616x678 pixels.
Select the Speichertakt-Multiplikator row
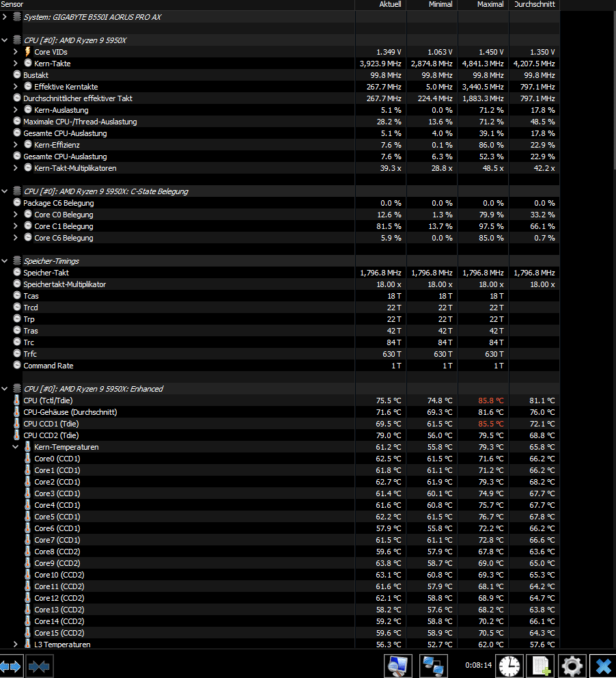pos(280,284)
